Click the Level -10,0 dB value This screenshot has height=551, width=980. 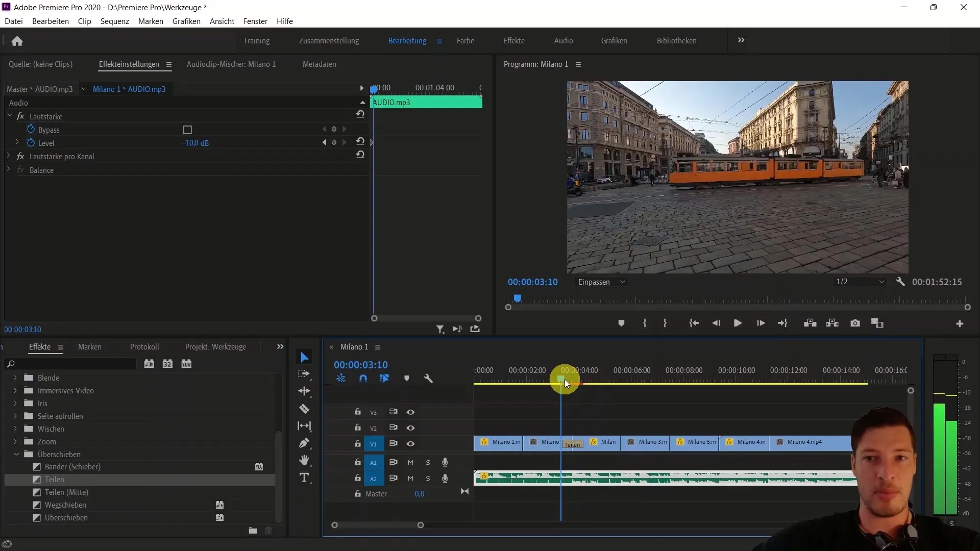[x=196, y=143]
